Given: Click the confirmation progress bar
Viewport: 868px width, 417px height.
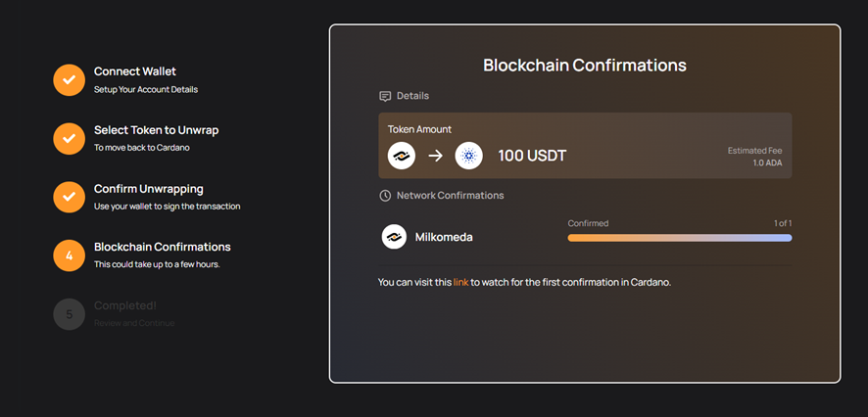Looking at the screenshot, I should click(x=679, y=237).
